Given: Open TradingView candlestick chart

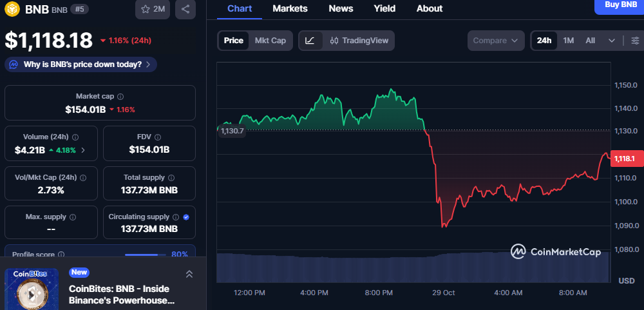Looking at the screenshot, I should (x=359, y=41).
